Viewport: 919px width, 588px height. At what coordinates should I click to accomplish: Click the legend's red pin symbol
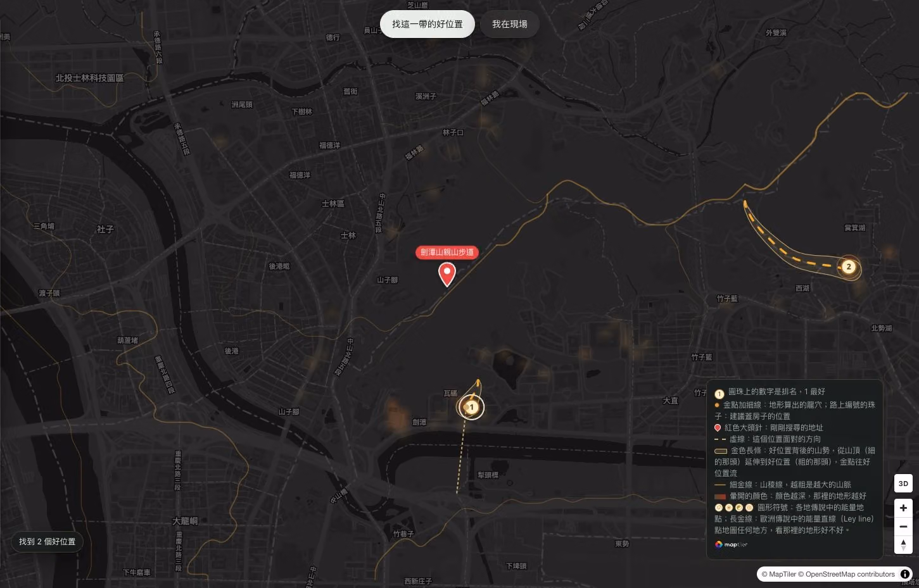(x=718, y=428)
